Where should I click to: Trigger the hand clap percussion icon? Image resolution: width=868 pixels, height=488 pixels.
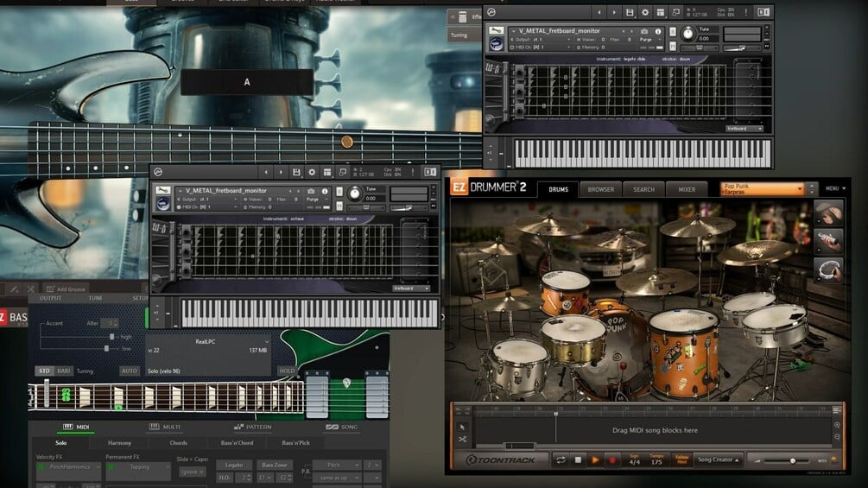(x=828, y=213)
